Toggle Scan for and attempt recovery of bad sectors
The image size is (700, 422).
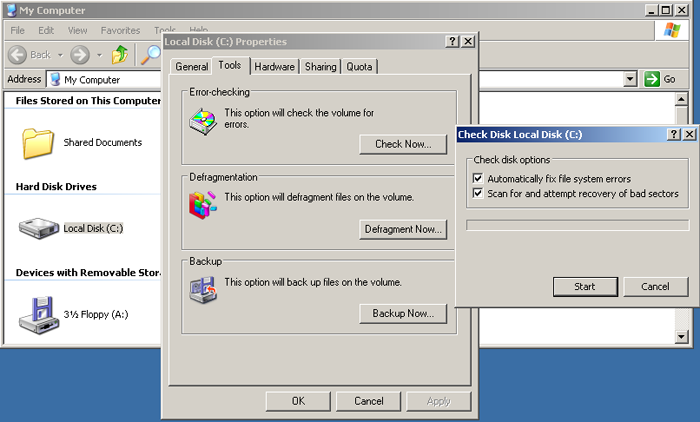click(478, 193)
